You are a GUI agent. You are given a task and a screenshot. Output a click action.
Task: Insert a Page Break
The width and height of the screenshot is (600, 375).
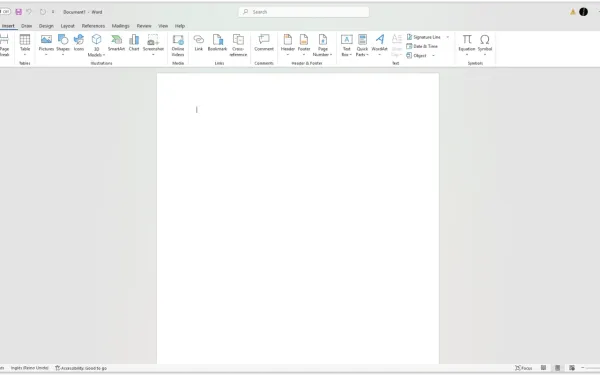pos(4,45)
